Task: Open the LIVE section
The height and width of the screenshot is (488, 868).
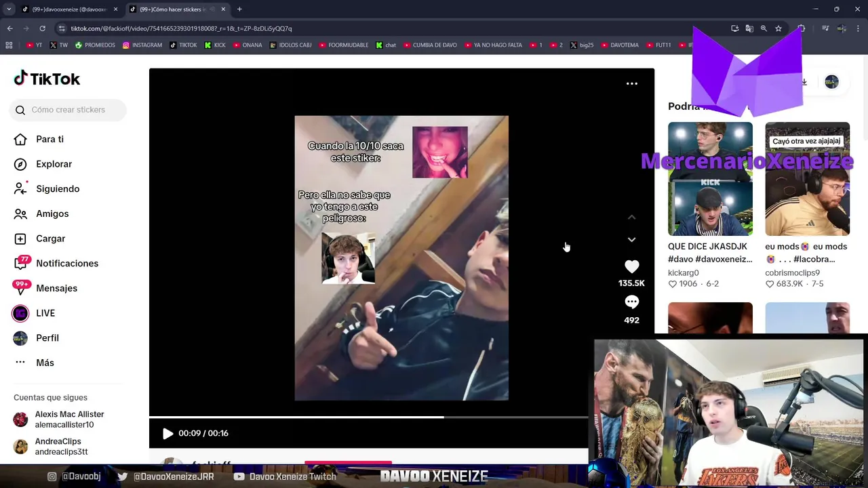Action: click(x=34, y=313)
